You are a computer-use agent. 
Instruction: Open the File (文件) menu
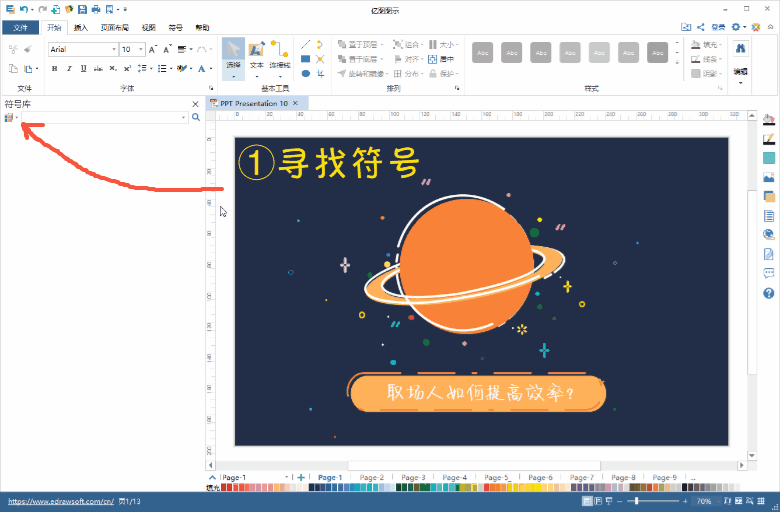tap(20, 27)
